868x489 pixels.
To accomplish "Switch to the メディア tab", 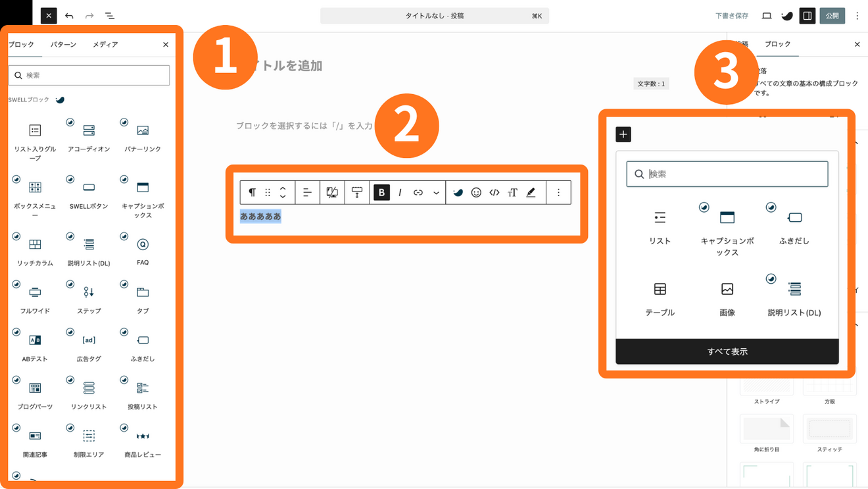I will click(x=105, y=45).
